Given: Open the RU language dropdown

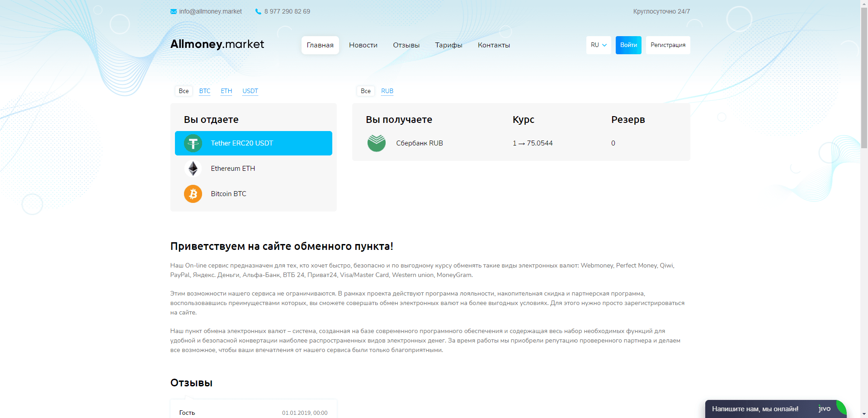Looking at the screenshot, I should [599, 45].
